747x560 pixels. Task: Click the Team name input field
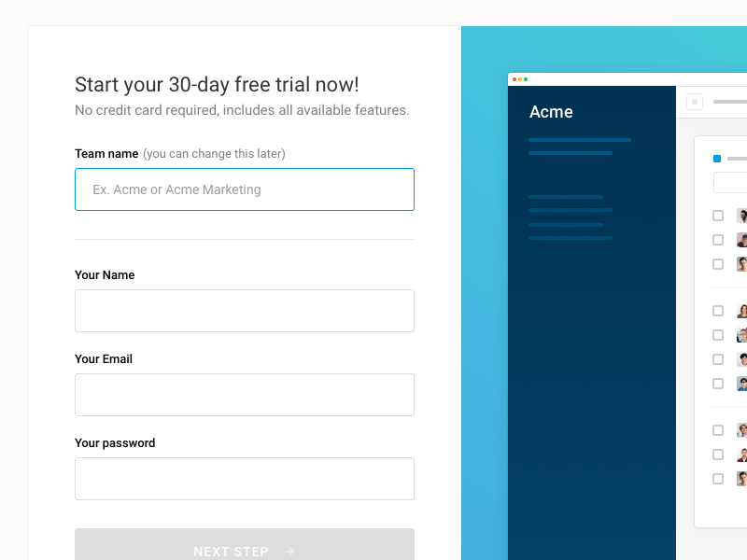245,189
